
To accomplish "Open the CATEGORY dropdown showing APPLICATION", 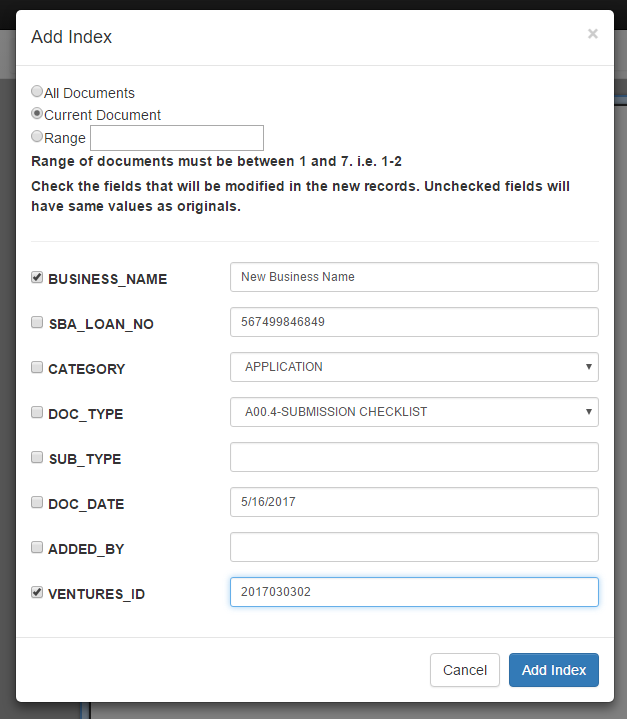I will [414, 367].
